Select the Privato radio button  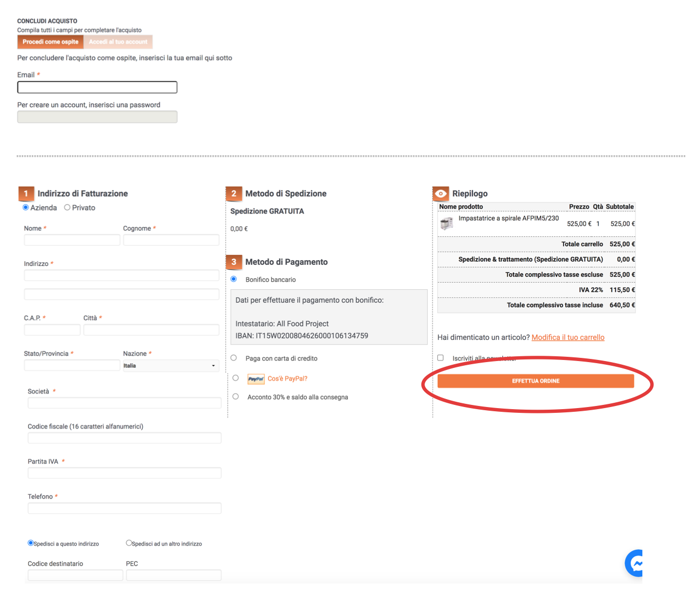pyautogui.click(x=67, y=208)
